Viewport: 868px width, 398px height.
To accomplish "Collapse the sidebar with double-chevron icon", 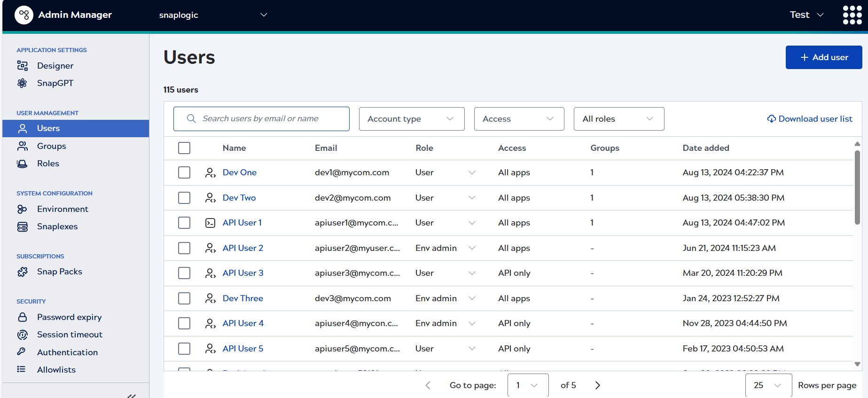I will 132,396.
